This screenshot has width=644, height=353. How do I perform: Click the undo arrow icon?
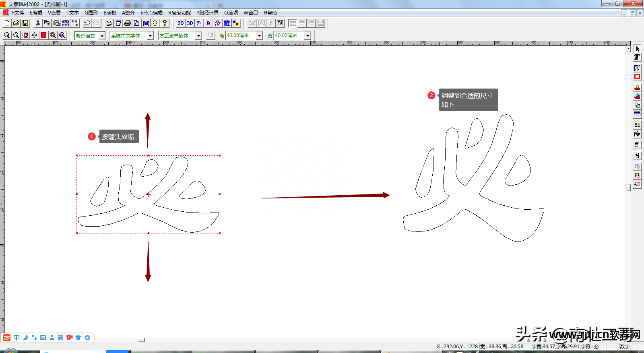tap(87, 23)
